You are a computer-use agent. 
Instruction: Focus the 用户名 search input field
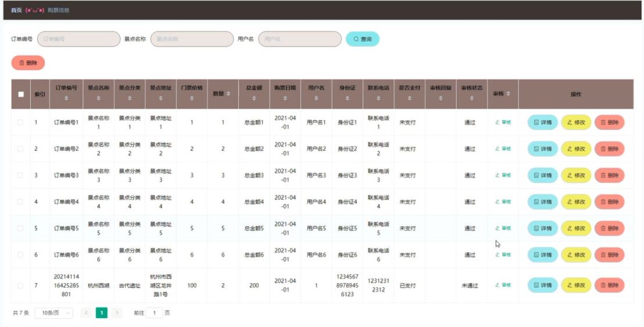click(x=300, y=39)
